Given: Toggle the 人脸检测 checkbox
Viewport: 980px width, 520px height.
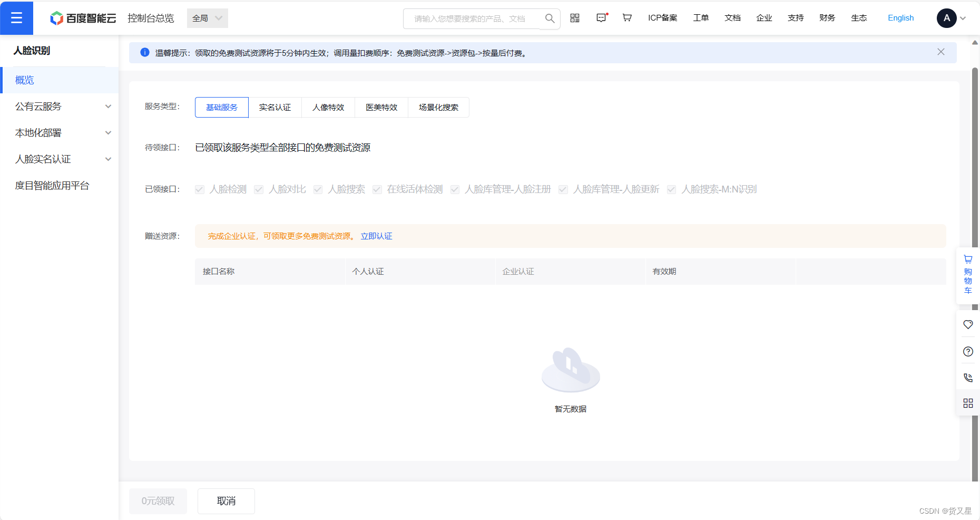Looking at the screenshot, I should 199,189.
